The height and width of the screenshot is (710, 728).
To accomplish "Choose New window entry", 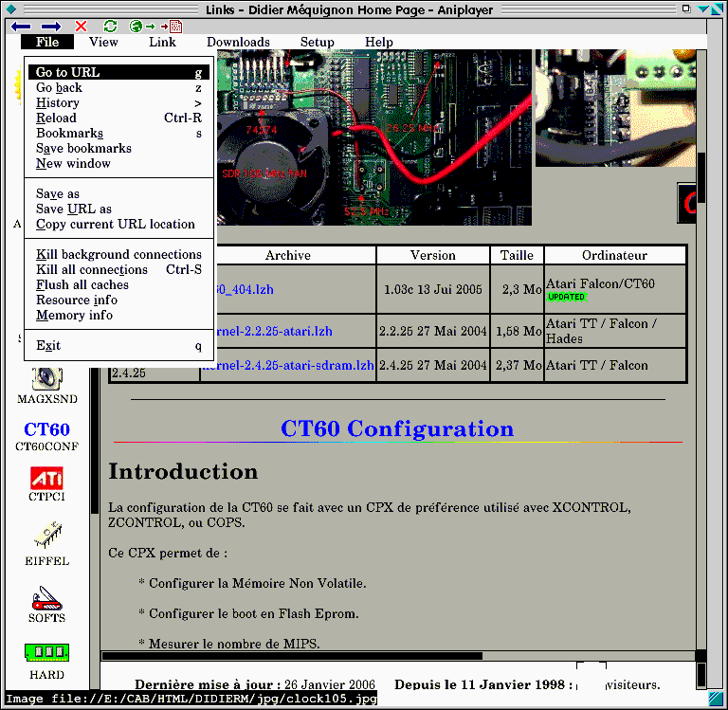I will click(x=118, y=163).
